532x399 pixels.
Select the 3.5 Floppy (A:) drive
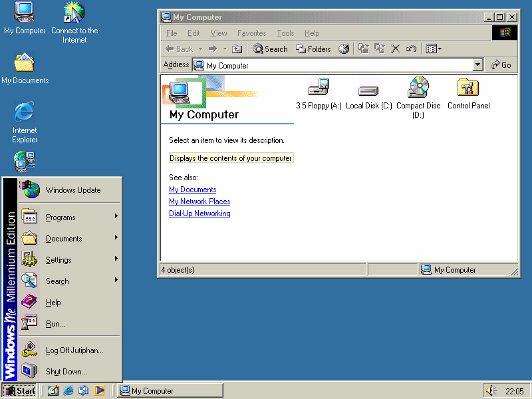click(319, 93)
